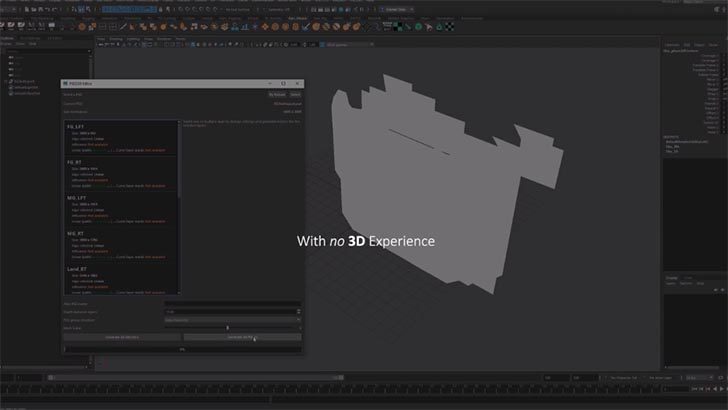Click the PSD2D Editor title bar icon
This screenshot has height=410, width=728.
pos(66,83)
